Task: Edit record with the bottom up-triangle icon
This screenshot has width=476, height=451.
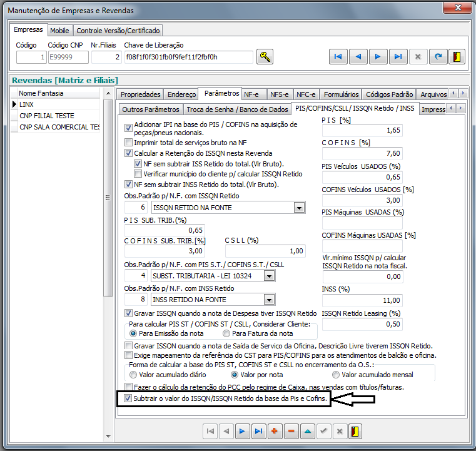Action: pos(308,431)
